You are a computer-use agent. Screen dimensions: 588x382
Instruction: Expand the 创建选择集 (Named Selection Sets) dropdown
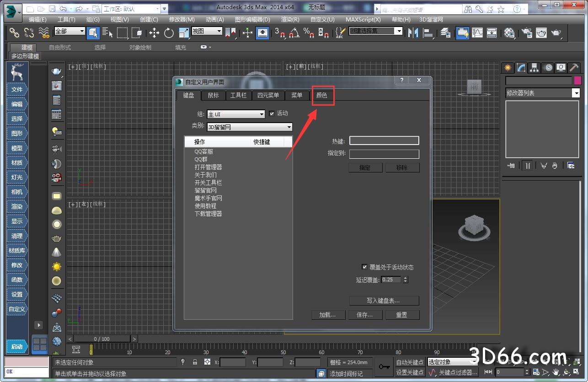tap(376, 31)
